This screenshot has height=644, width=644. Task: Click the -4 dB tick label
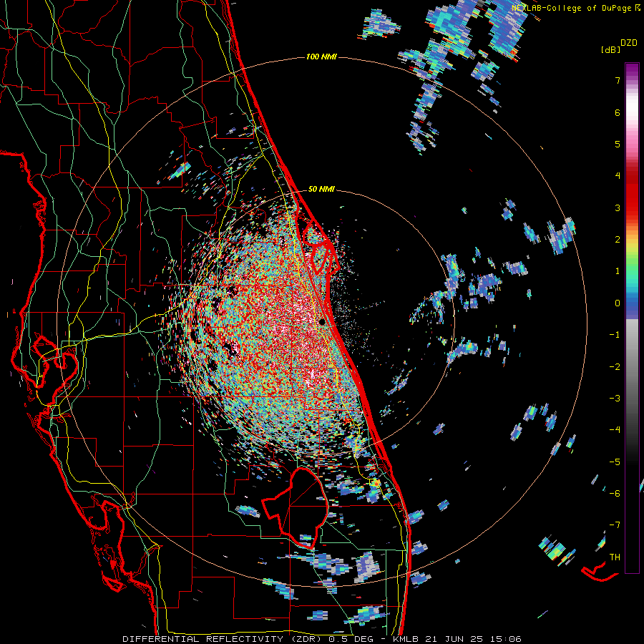615,429
